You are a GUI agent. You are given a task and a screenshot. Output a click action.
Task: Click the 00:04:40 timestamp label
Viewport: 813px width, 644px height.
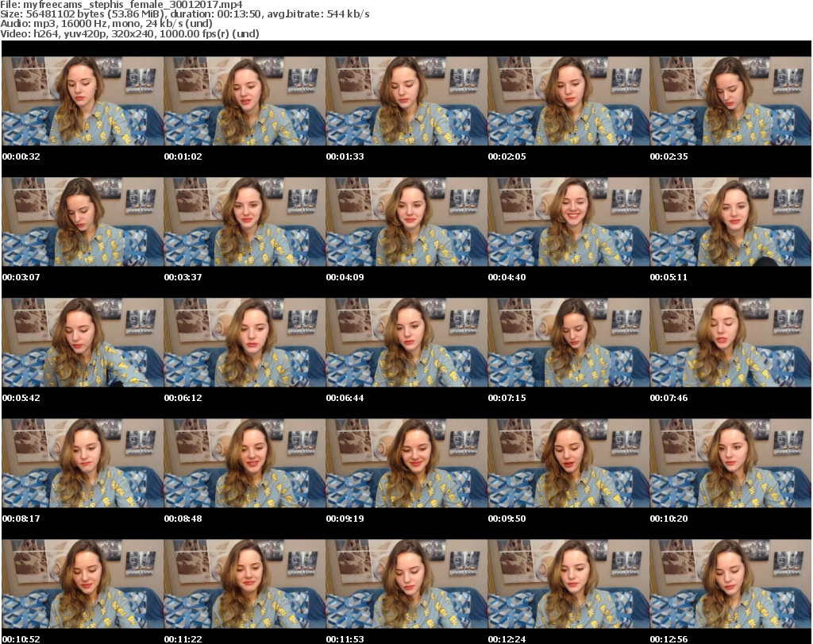(507, 277)
